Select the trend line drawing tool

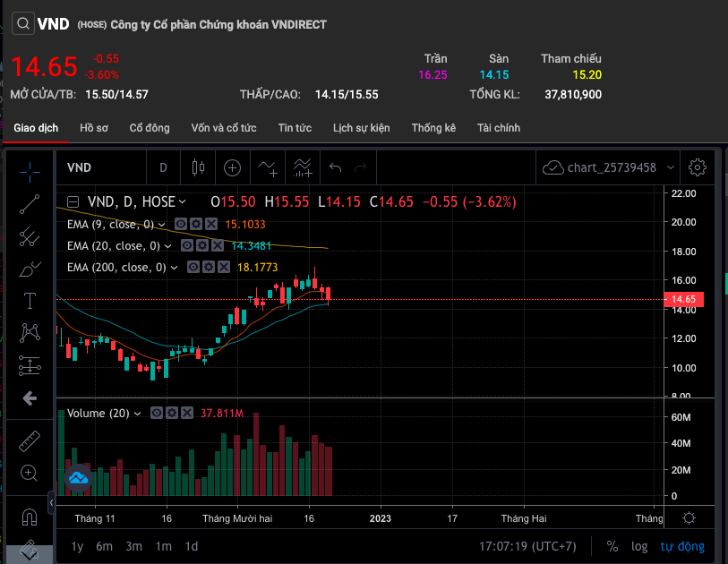(30, 204)
